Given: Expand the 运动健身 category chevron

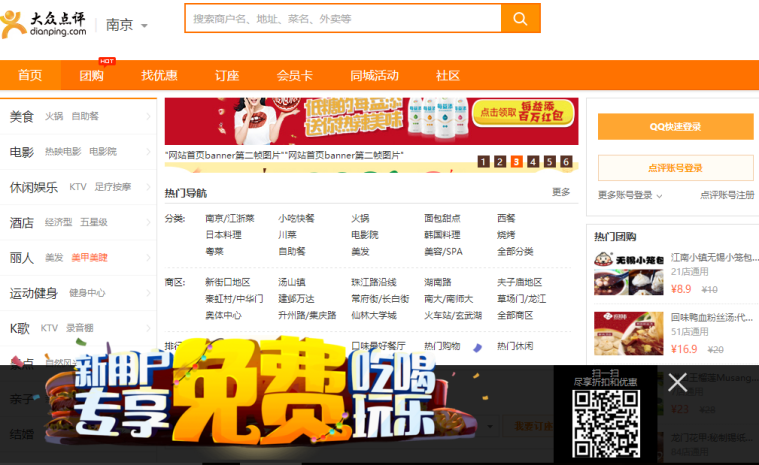Looking at the screenshot, I should coord(148,293).
